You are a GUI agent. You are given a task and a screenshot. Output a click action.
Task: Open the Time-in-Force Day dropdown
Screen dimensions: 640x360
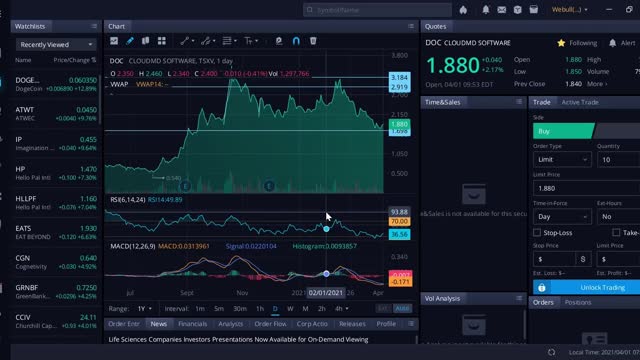coord(562,217)
